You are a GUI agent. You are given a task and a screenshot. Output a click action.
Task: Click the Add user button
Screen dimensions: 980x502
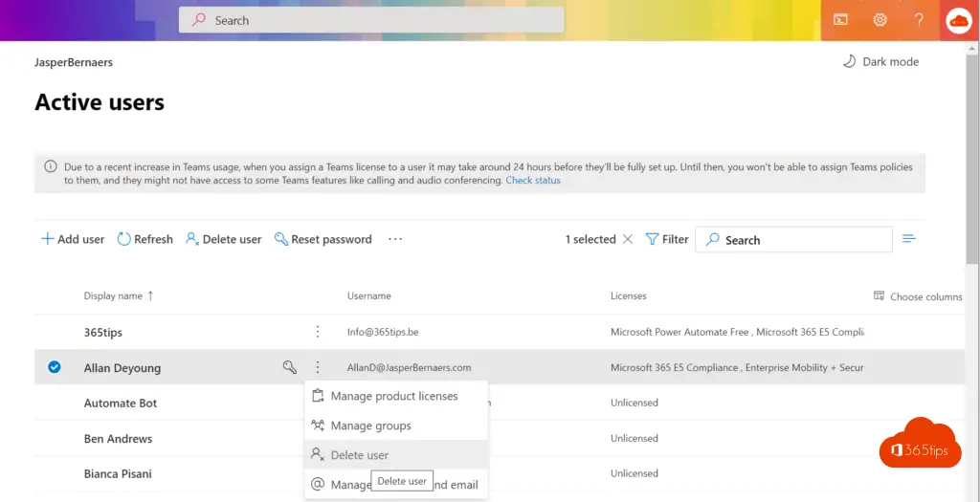coord(73,239)
